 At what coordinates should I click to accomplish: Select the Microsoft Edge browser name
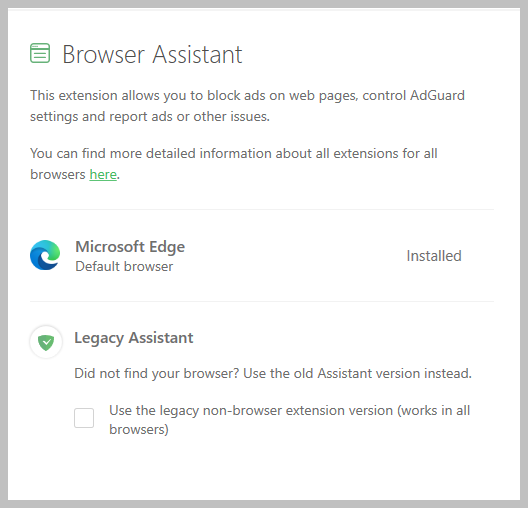[x=130, y=247]
